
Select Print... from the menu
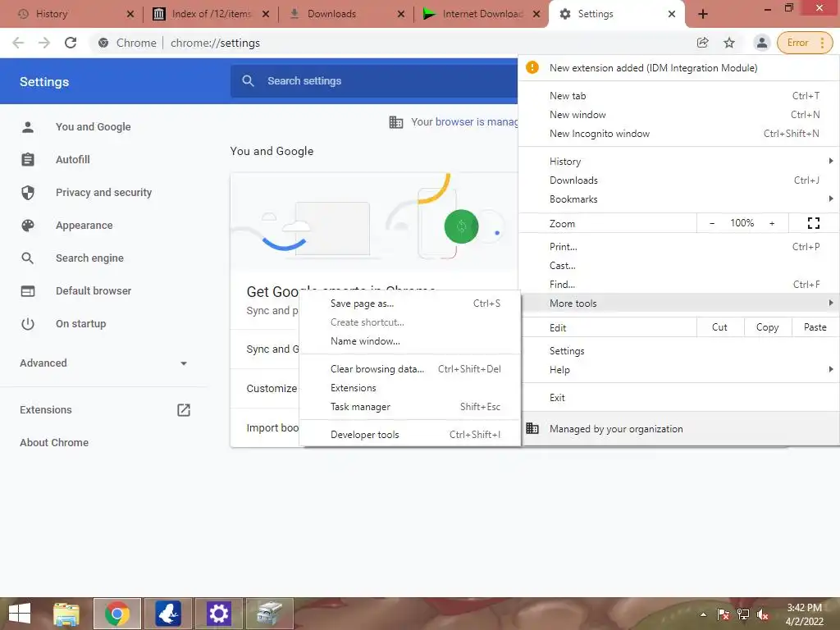click(678, 246)
